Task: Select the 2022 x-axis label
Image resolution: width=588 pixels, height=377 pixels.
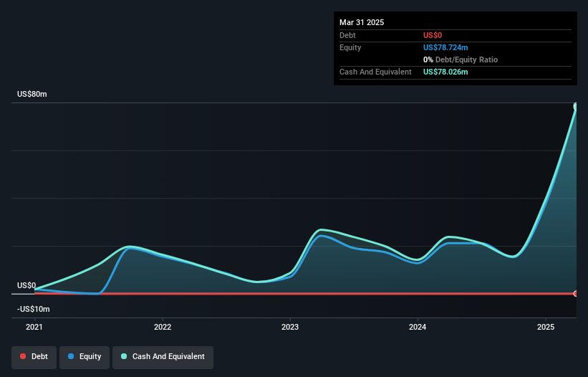Action: click(x=163, y=327)
